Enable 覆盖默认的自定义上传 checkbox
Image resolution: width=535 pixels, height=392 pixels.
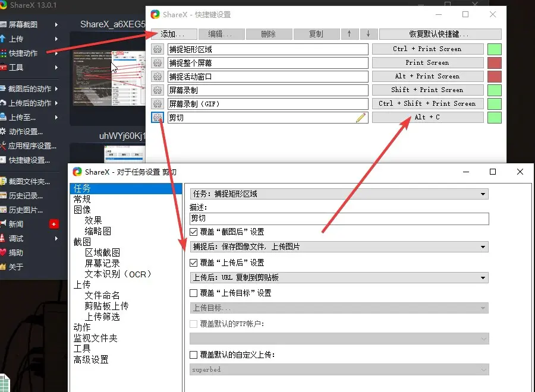pos(193,355)
